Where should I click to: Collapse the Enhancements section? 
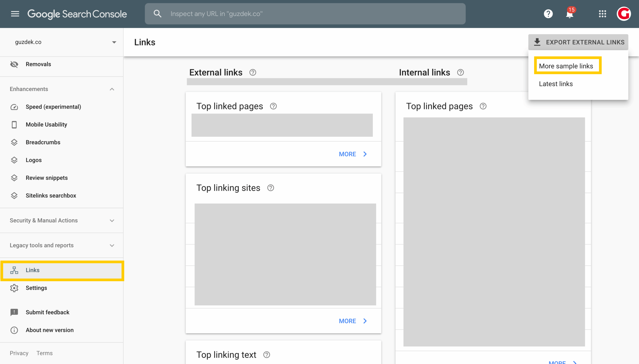point(112,89)
